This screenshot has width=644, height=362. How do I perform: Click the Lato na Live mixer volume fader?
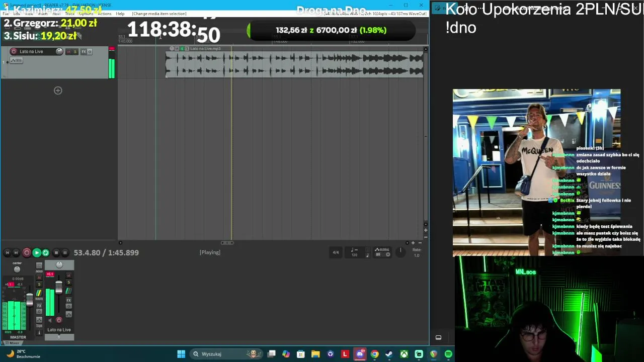(59, 288)
